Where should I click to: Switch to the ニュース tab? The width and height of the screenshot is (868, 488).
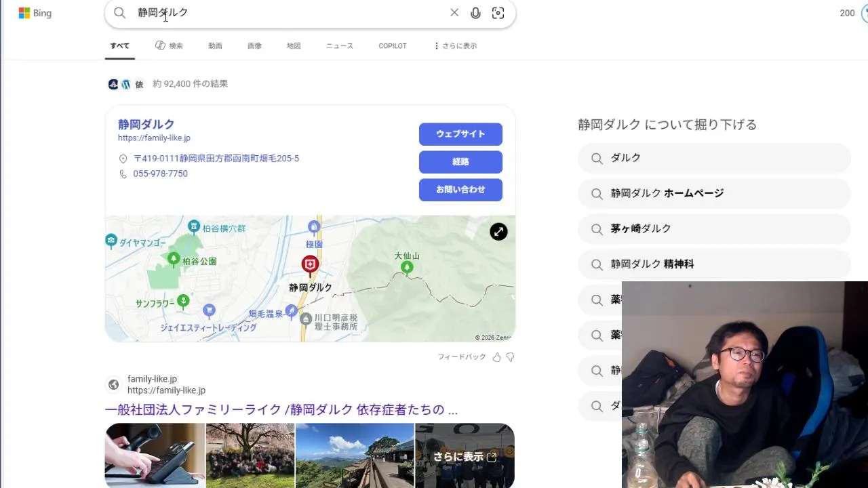click(340, 46)
